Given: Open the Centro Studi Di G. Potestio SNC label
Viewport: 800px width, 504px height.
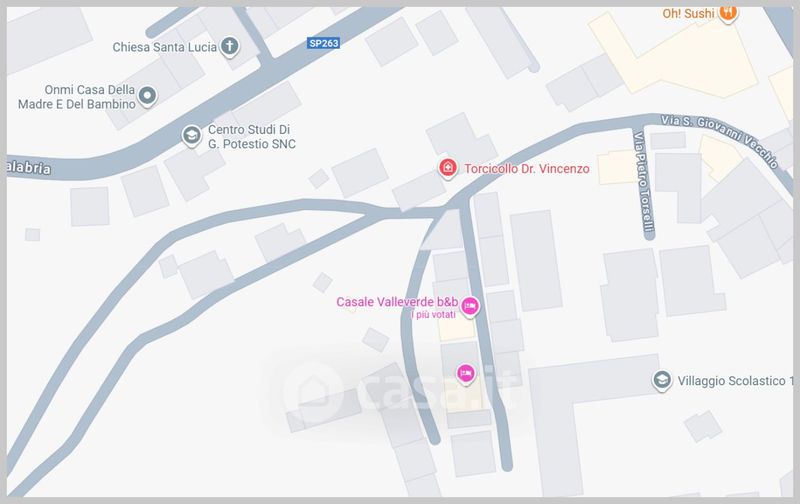Looking at the screenshot, I should pos(252,137).
